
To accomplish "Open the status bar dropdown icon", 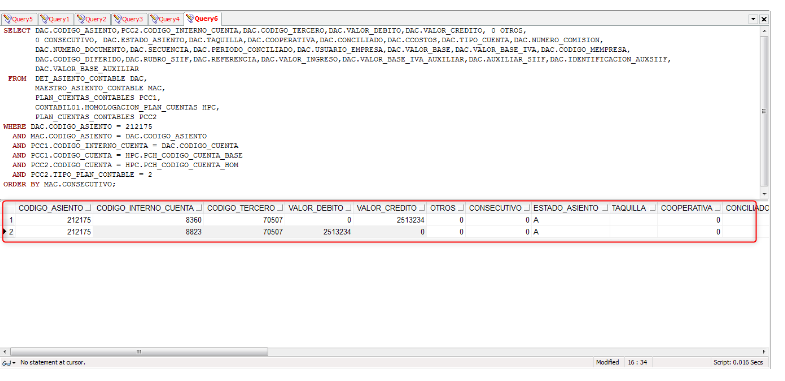I will pos(9,362).
